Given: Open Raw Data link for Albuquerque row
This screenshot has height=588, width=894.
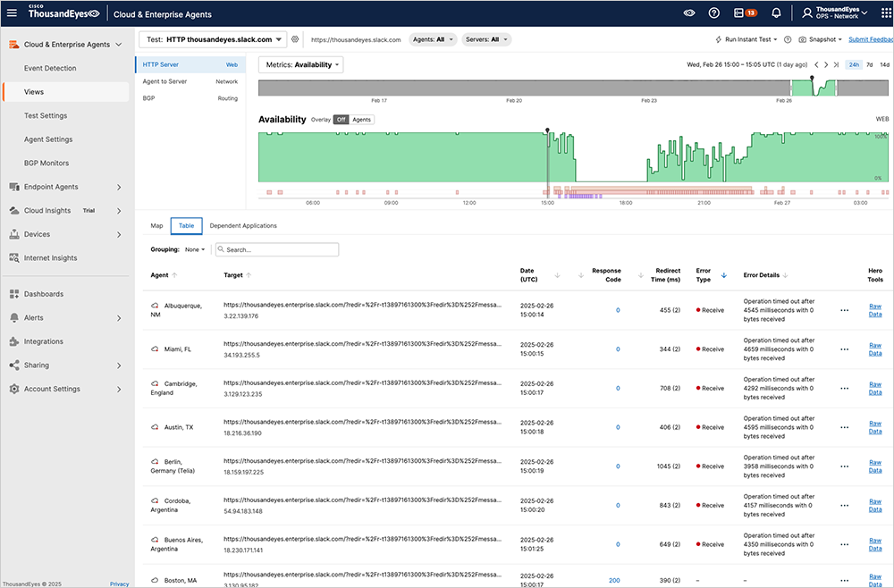Looking at the screenshot, I should tap(875, 310).
